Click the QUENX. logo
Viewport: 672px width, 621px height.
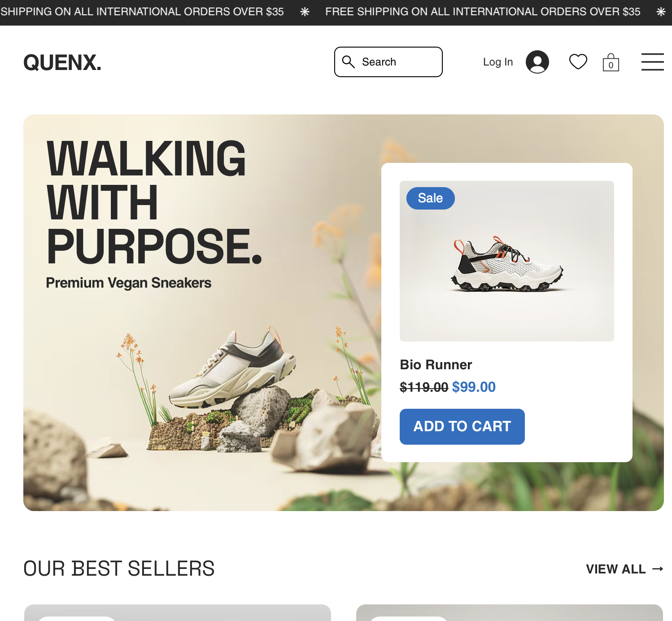[62, 62]
